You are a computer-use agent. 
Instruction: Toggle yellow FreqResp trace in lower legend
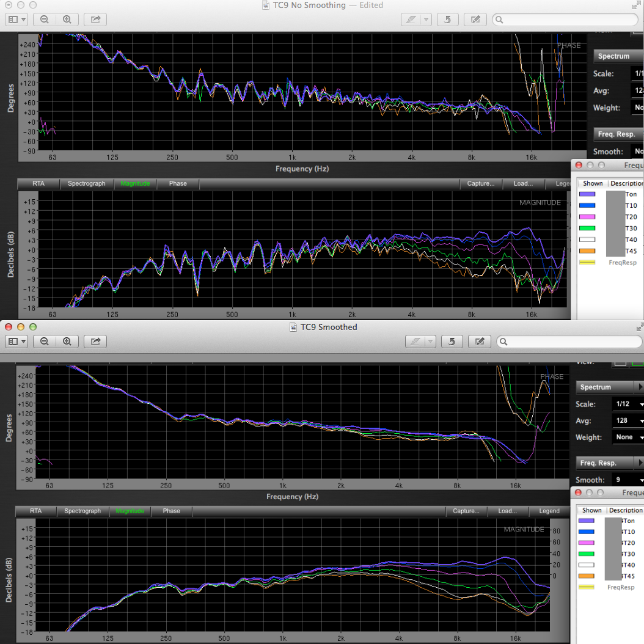point(586,587)
